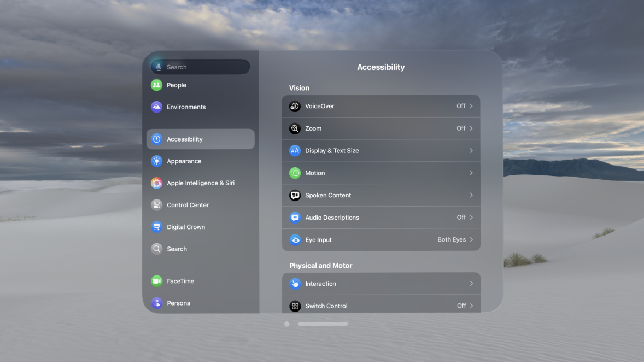The height and width of the screenshot is (364, 644).
Task: Open the Interaction settings row
Action: pyautogui.click(x=381, y=284)
